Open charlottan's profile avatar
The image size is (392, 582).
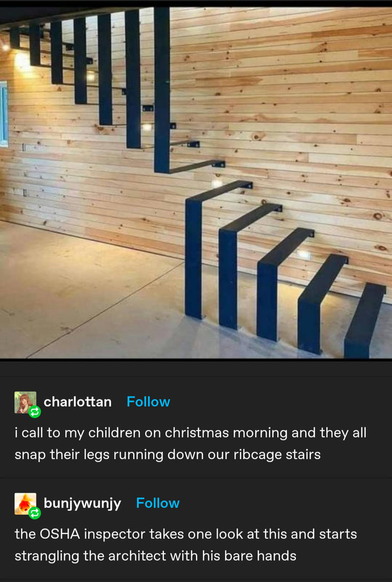pyautogui.click(x=25, y=403)
